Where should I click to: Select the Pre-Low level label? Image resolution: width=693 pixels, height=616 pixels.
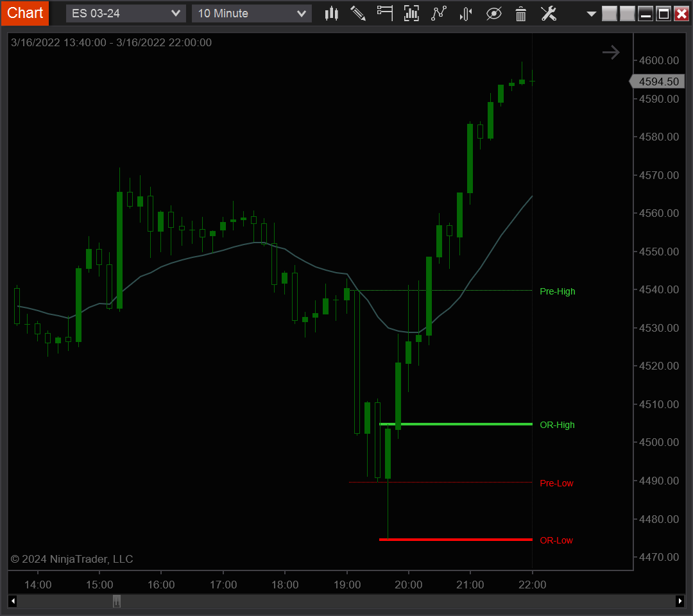click(556, 483)
